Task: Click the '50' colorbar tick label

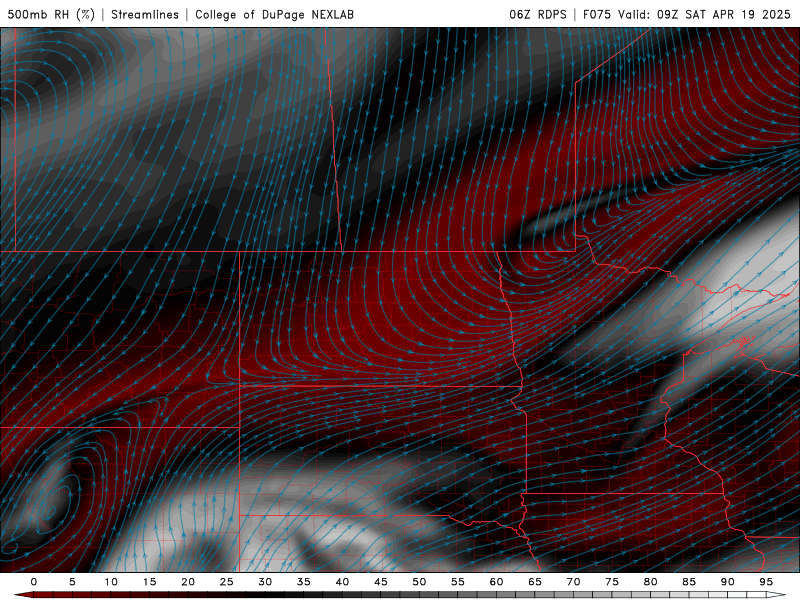Action: click(419, 582)
